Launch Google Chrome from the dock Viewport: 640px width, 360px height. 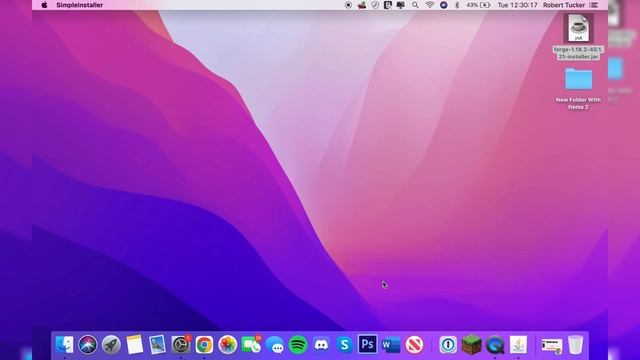[204, 345]
